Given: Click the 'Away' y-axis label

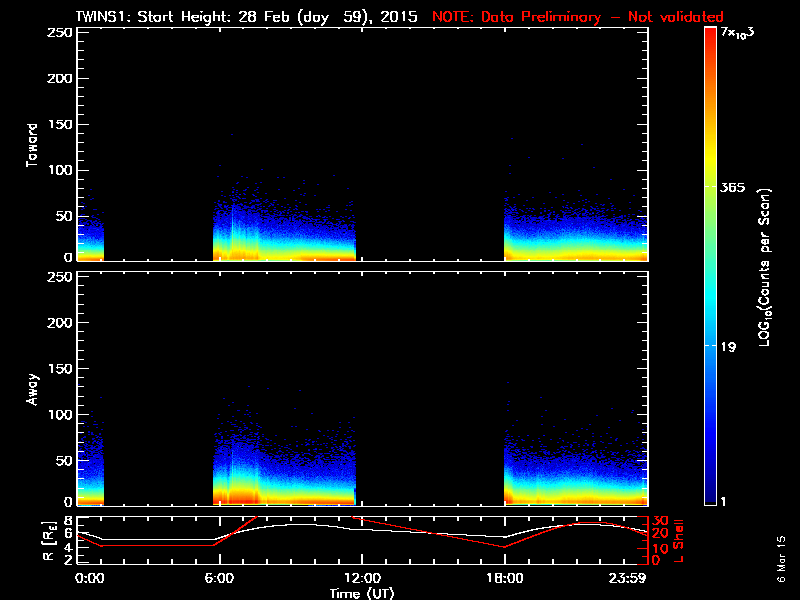Looking at the screenshot, I should 32,390.
